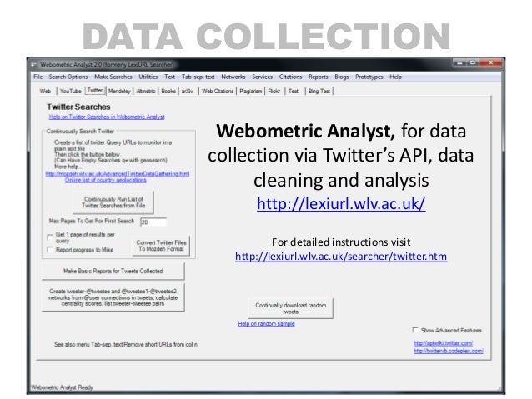The width and height of the screenshot is (532, 399).
Task: Click Convert Twitter Files To Mozdeh Format
Action: point(161,246)
